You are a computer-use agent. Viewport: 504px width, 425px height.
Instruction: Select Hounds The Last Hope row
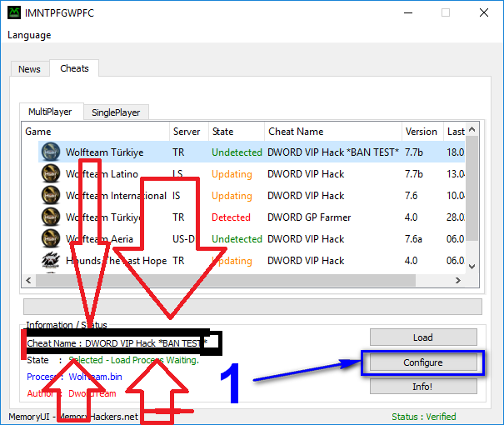pyautogui.click(x=252, y=260)
